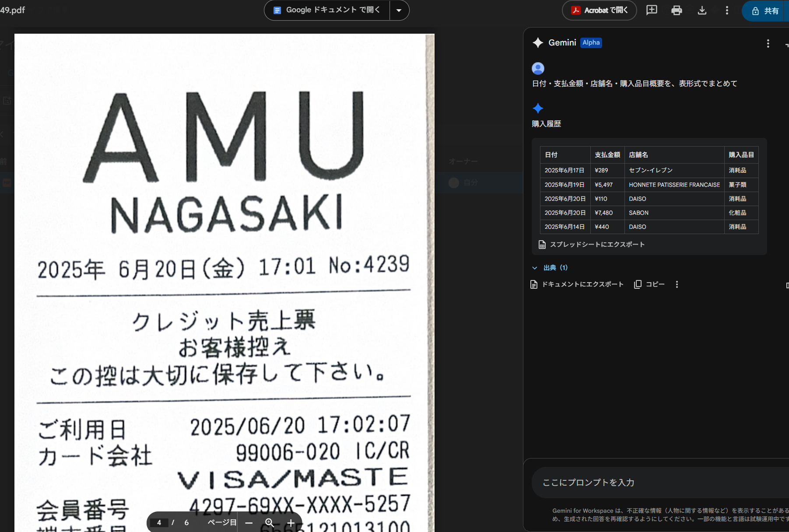Select the 支払金額 column header
789x532 pixels.
(x=607, y=155)
